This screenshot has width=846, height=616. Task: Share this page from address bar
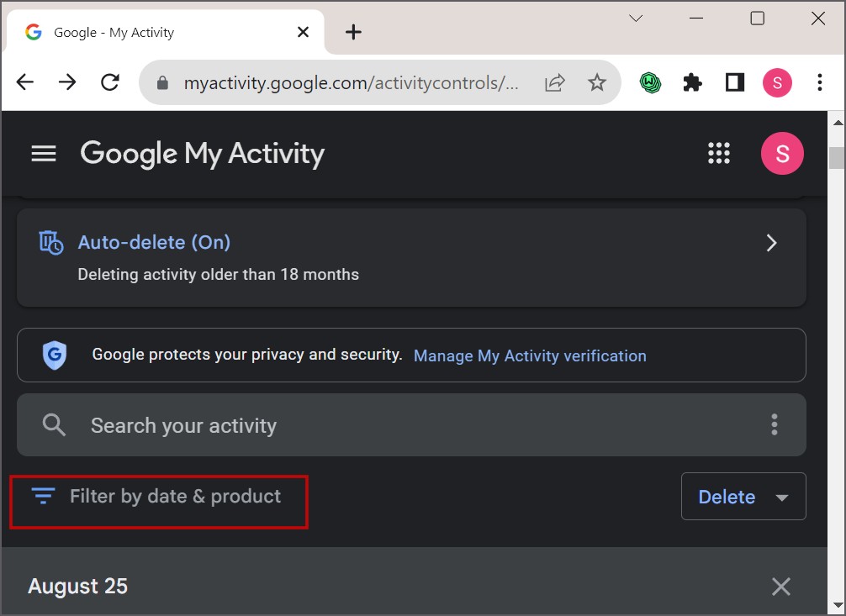coord(555,82)
